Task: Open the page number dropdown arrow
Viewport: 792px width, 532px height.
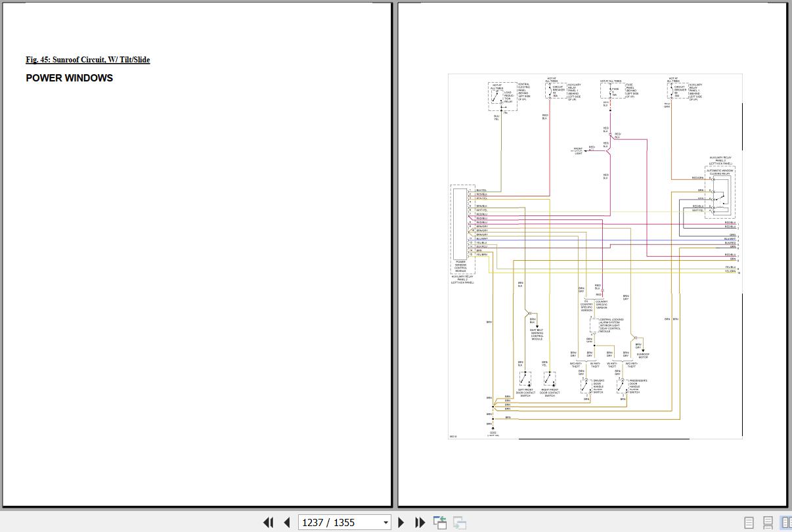Action: pyautogui.click(x=385, y=523)
